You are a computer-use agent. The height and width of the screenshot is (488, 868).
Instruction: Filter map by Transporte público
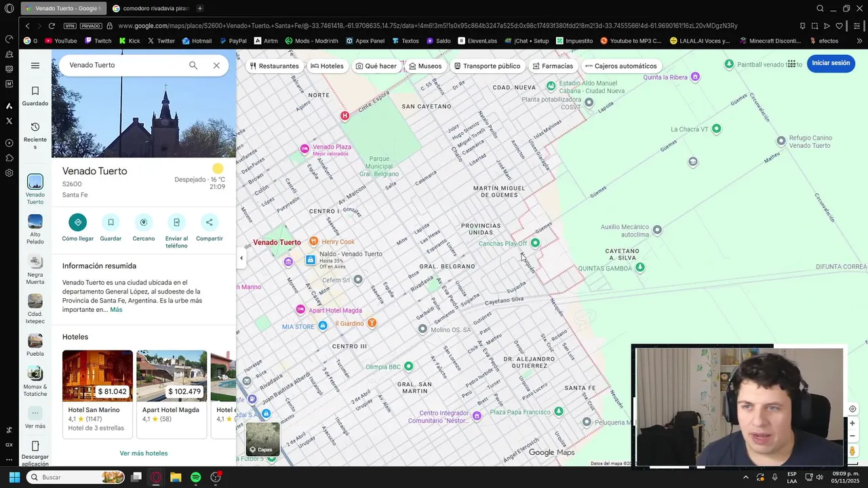click(x=488, y=66)
